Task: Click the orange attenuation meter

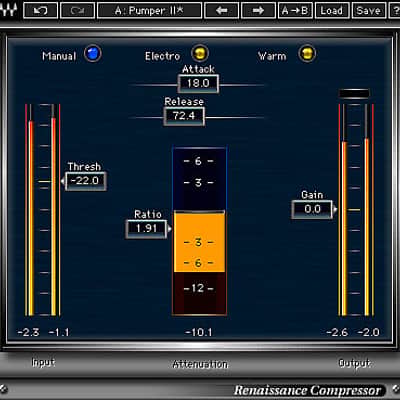Action: click(199, 242)
